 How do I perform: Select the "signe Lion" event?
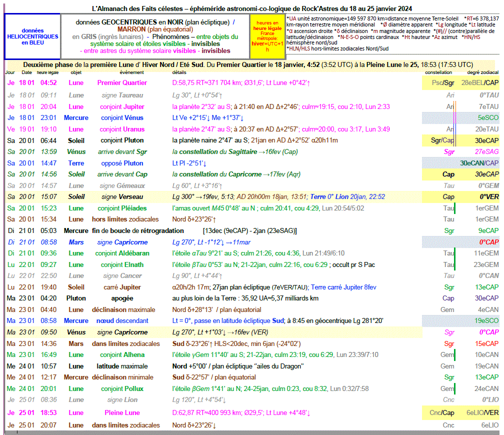(x=122, y=399)
